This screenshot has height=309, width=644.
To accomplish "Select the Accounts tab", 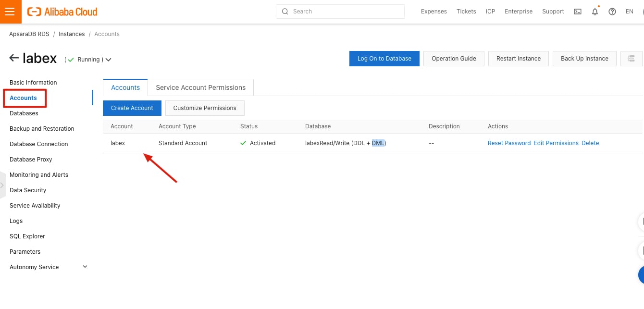I will click(125, 87).
